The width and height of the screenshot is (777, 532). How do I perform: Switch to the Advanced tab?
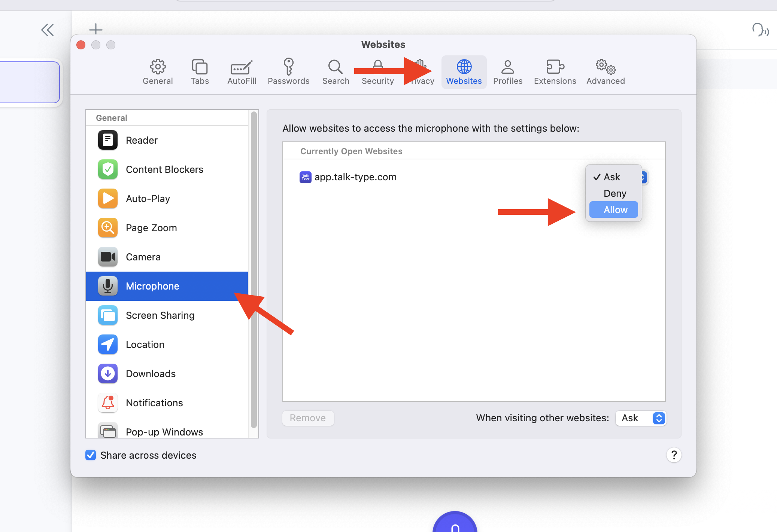(605, 72)
